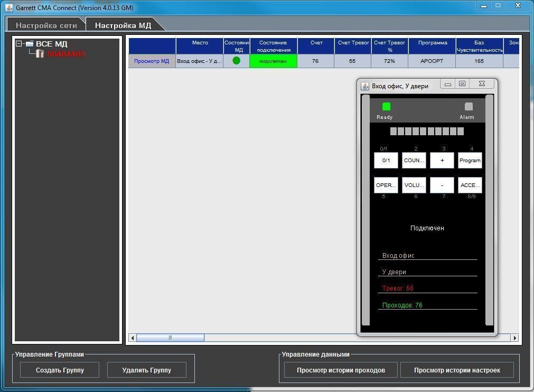The width and height of the screenshot is (534, 392).
Task: Click the plus keypad button
Action: click(442, 161)
